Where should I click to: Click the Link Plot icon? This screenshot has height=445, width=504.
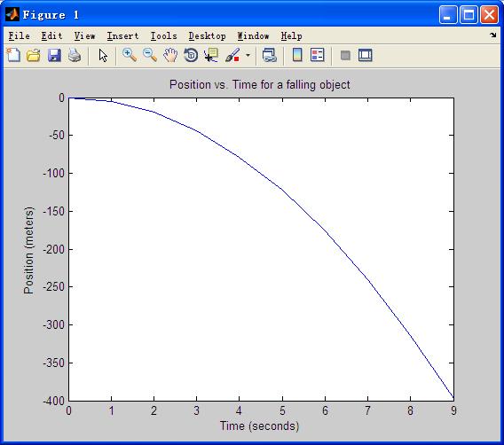pos(270,55)
